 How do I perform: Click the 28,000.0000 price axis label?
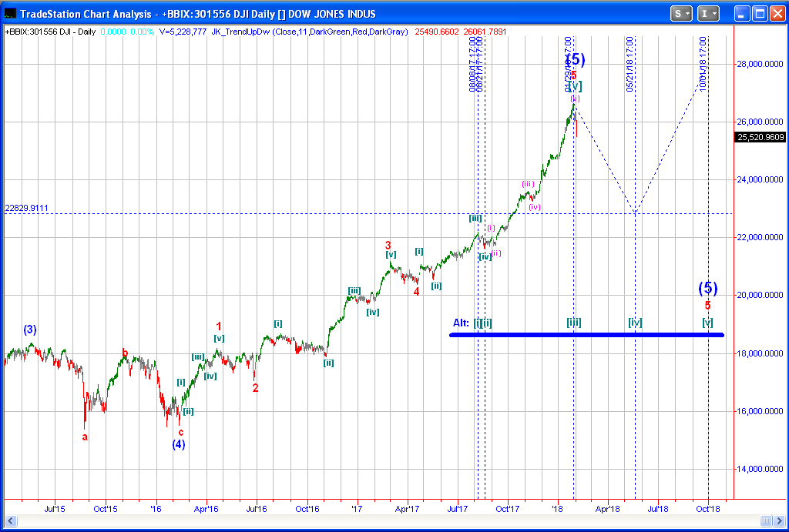[x=760, y=64]
